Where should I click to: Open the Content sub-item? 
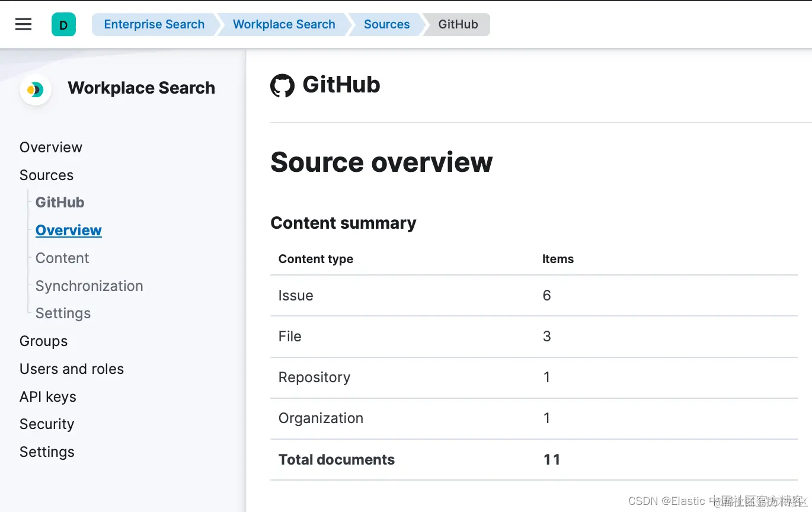(62, 258)
